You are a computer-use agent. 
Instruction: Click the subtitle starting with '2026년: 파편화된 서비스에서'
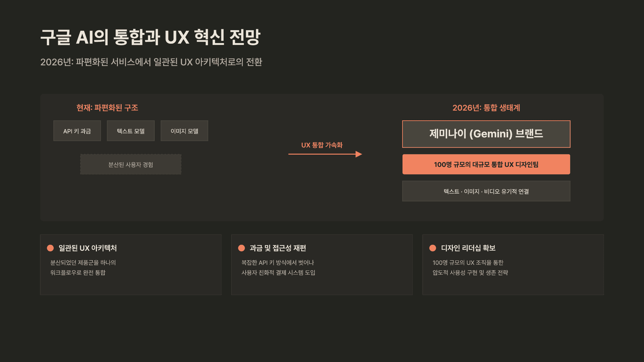pos(151,62)
